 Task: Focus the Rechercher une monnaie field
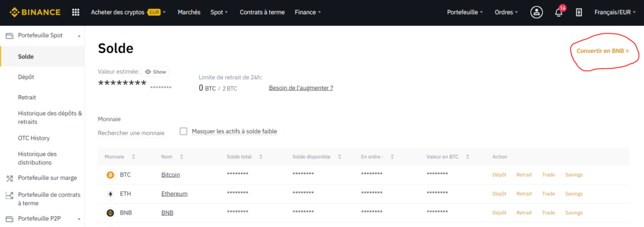tap(131, 133)
